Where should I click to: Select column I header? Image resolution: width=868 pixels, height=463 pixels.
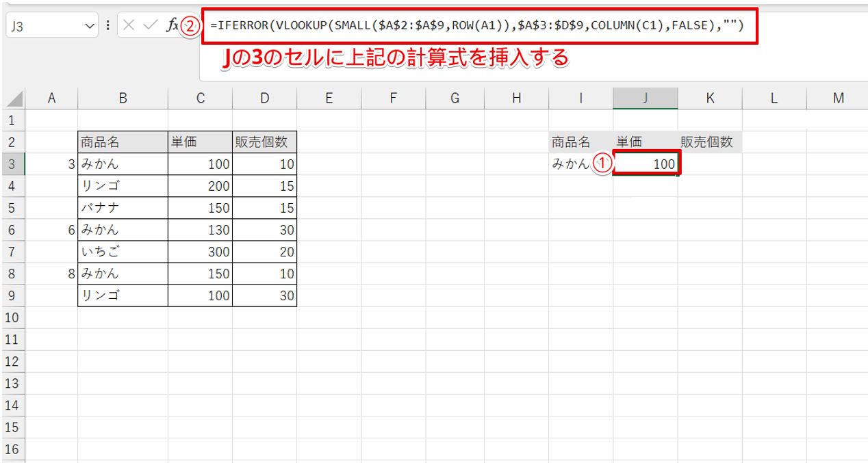[x=581, y=98]
